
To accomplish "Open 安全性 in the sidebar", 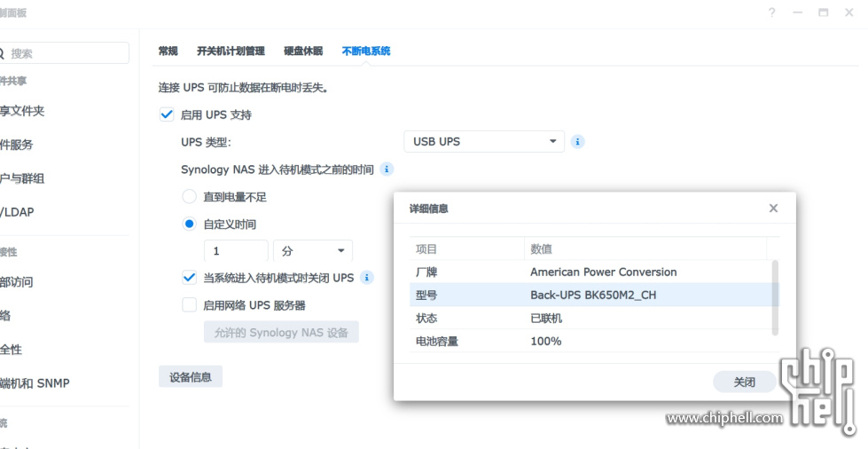I will (11, 350).
